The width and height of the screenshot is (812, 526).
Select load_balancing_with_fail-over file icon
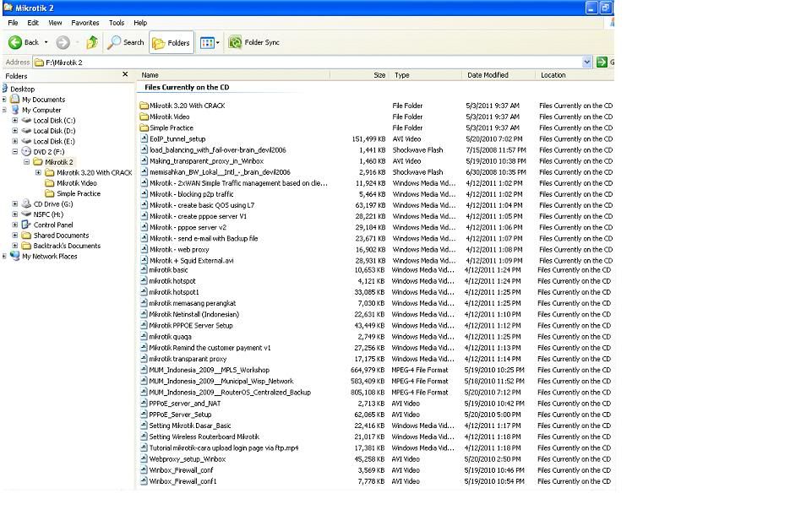[x=144, y=150]
